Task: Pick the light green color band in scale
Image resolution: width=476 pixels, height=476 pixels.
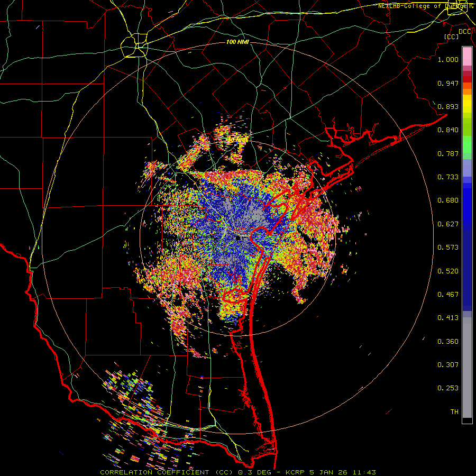Action: (x=467, y=144)
